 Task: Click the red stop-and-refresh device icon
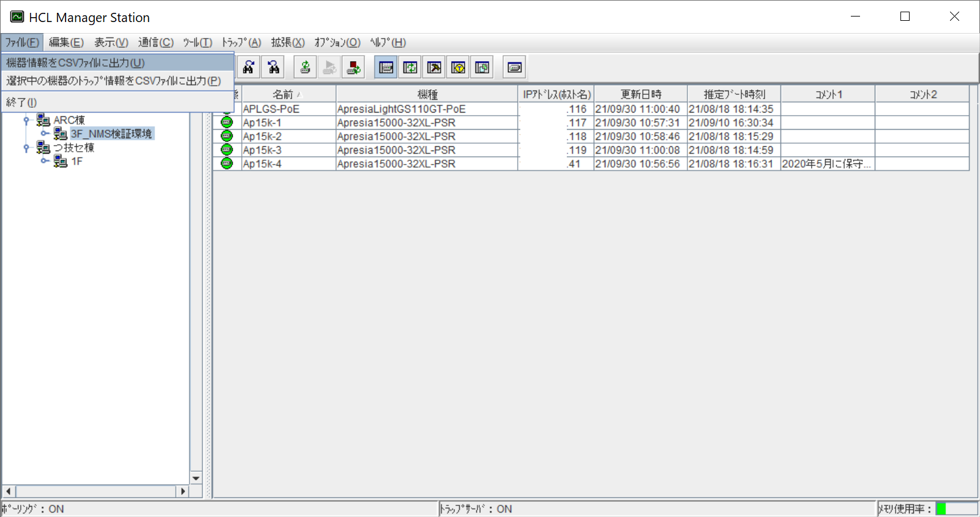coord(353,67)
